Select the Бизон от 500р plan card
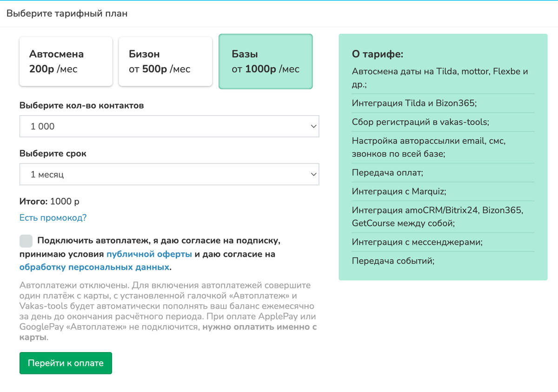The width and height of the screenshot is (558, 392). [x=166, y=61]
